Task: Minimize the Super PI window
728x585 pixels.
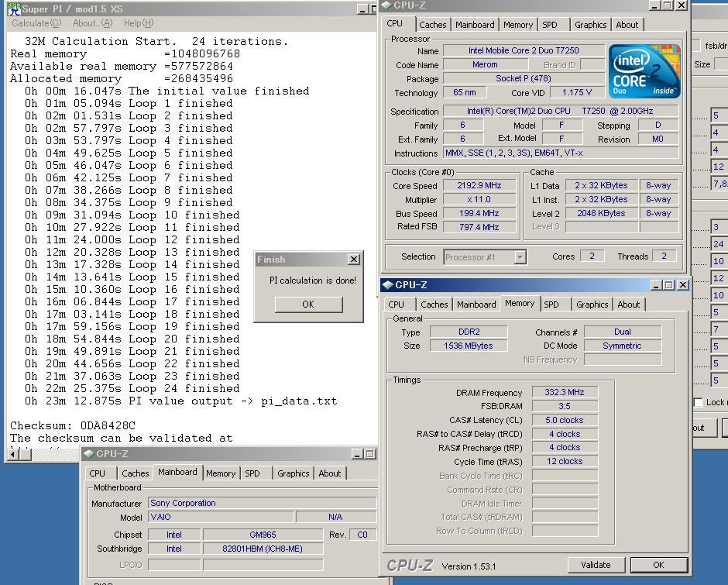Action: [x=362, y=9]
